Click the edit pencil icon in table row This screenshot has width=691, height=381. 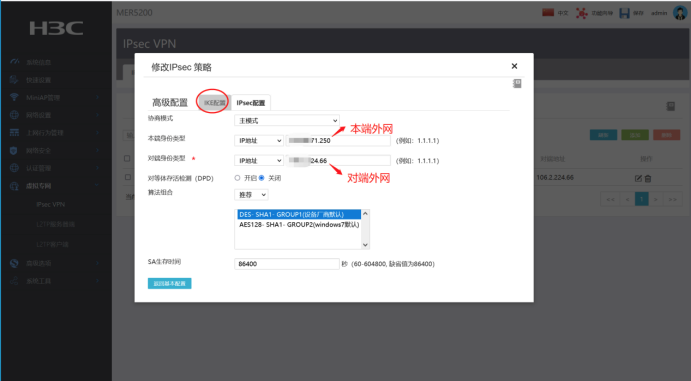(638, 178)
